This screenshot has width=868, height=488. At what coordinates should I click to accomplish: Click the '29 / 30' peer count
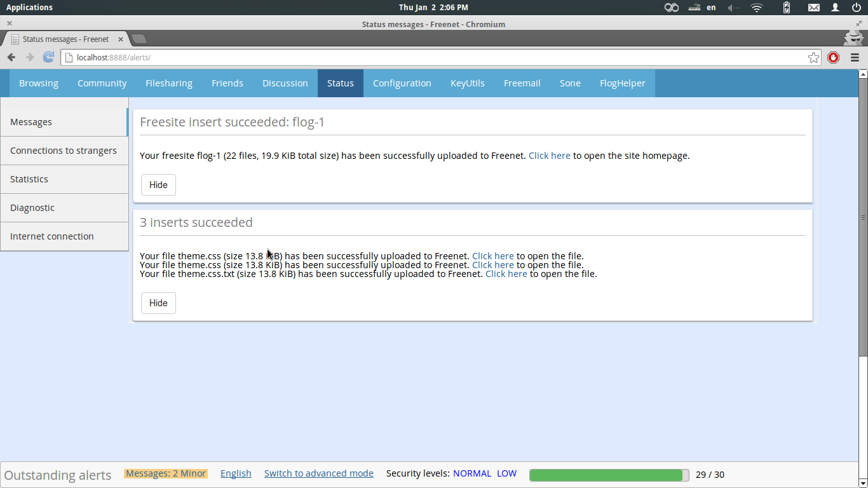tap(710, 475)
